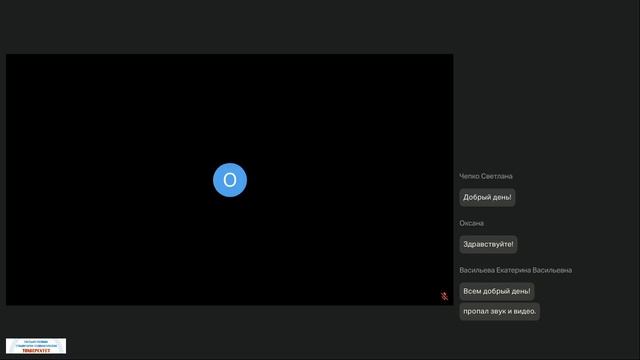Click sender name "Васильева Екатерина Васильевна"

[x=516, y=270]
